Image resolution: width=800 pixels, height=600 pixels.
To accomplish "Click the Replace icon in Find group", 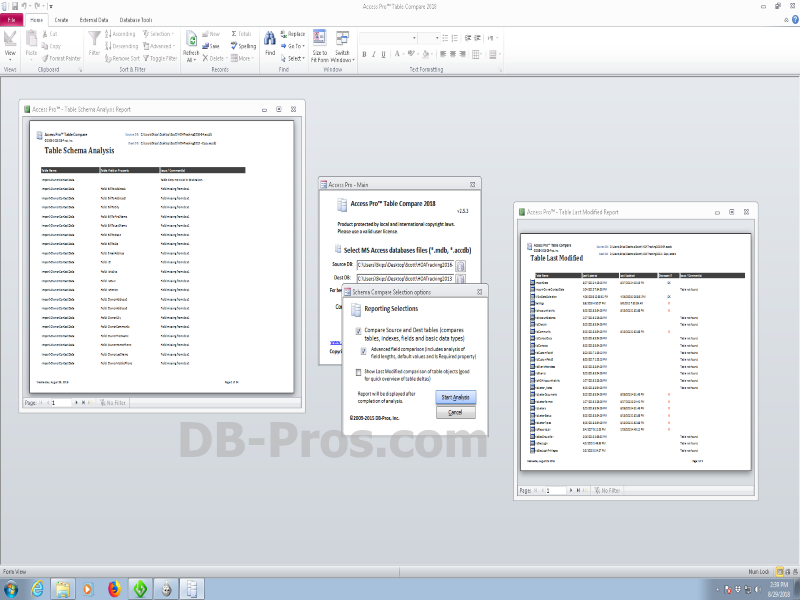I will (x=284, y=34).
